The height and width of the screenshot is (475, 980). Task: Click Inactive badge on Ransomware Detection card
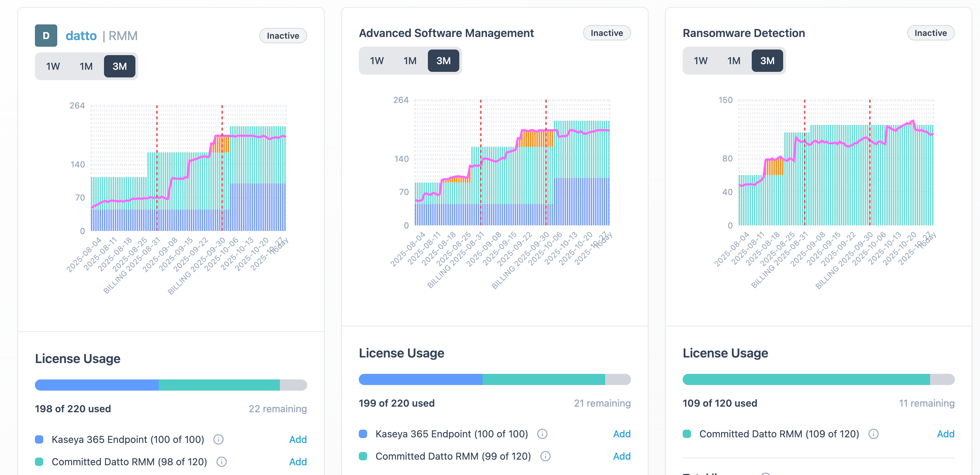(930, 33)
